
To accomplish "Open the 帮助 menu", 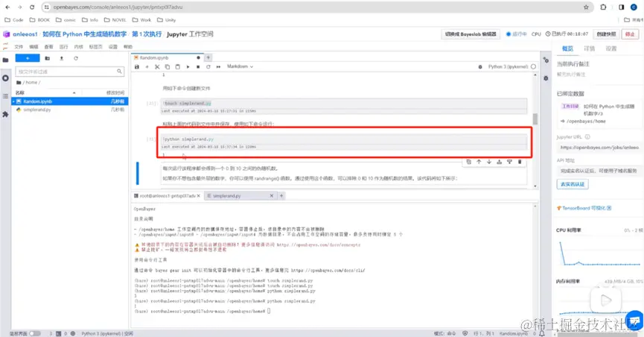I will 128,47.
